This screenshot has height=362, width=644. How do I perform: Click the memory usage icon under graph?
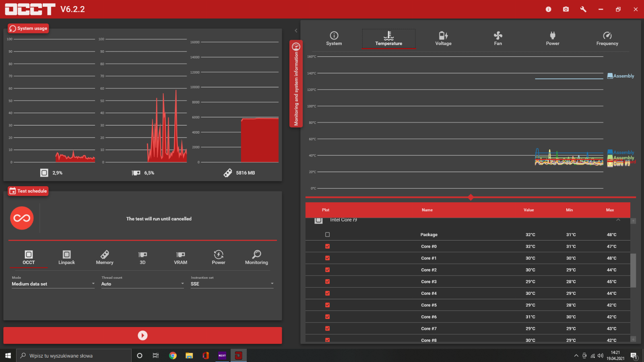228,173
